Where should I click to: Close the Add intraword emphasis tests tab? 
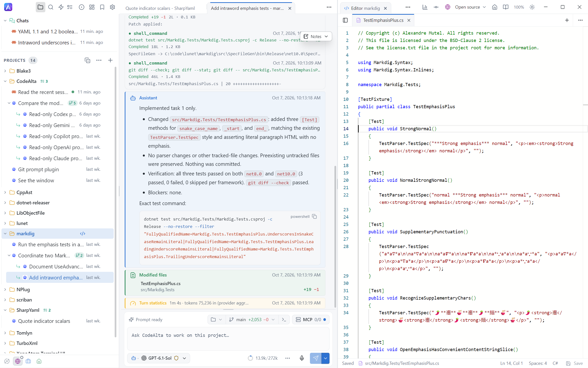290,8
